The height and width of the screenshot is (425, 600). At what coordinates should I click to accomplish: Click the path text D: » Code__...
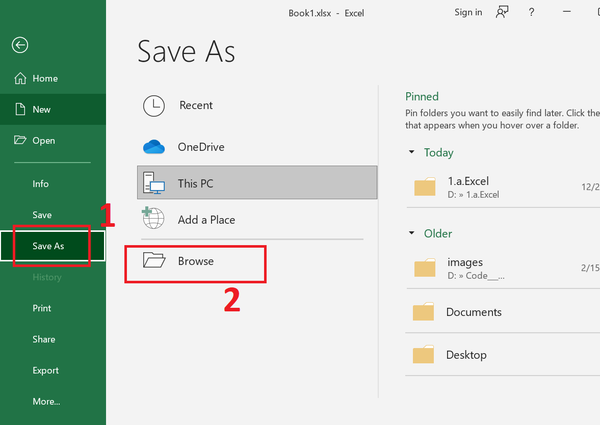(x=476, y=275)
